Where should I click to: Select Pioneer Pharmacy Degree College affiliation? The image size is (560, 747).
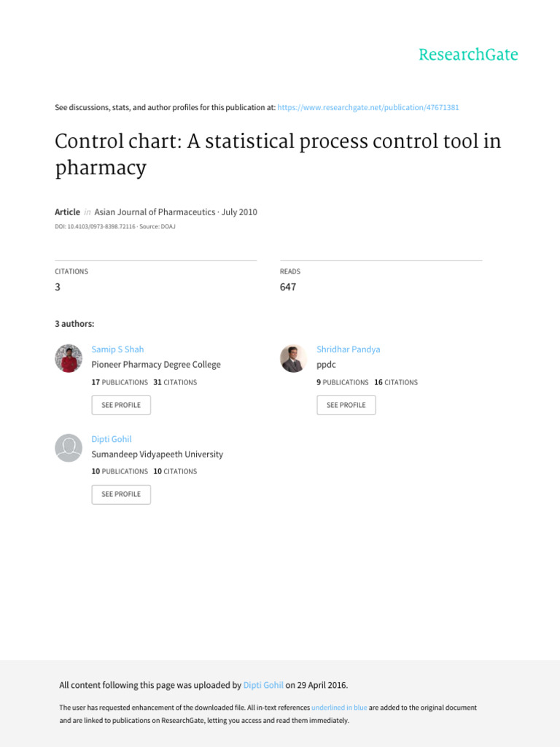tap(156, 365)
